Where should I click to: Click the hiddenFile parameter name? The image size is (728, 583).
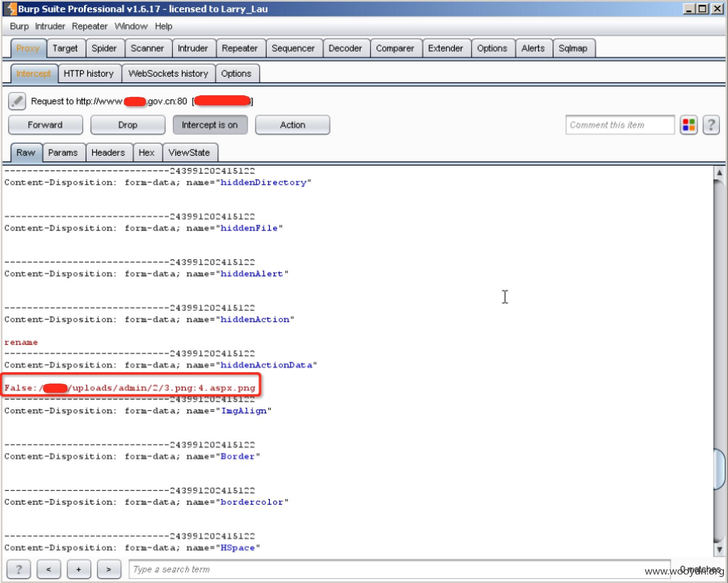click(249, 228)
